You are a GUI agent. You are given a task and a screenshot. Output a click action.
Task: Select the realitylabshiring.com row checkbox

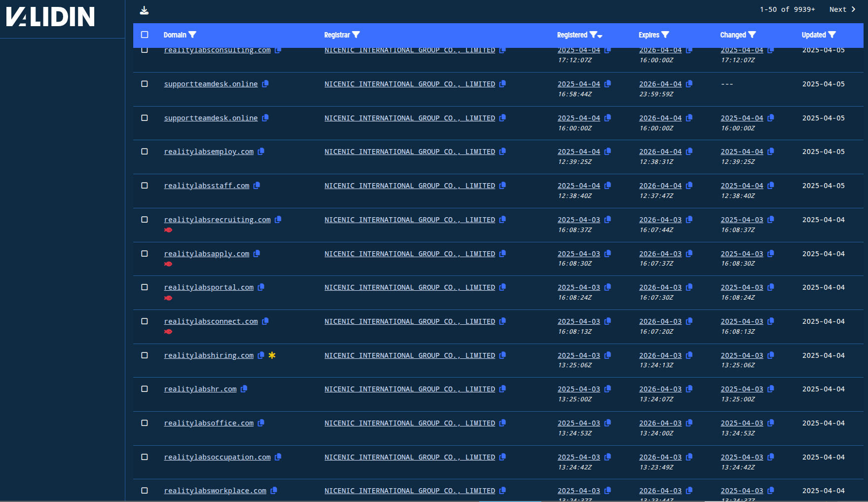tap(145, 355)
